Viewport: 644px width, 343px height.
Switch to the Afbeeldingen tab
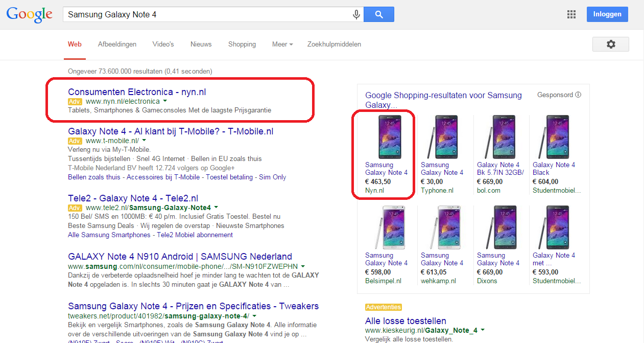pyautogui.click(x=117, y=44)
